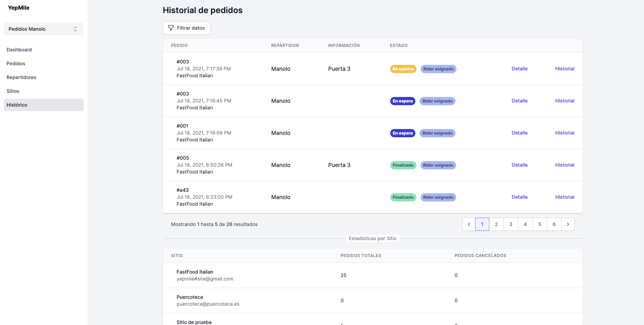The width and height of the screenshot is (644, 325).
Task: Open the Pedidos Manolo account selector
Action: (x=44, y=29)
